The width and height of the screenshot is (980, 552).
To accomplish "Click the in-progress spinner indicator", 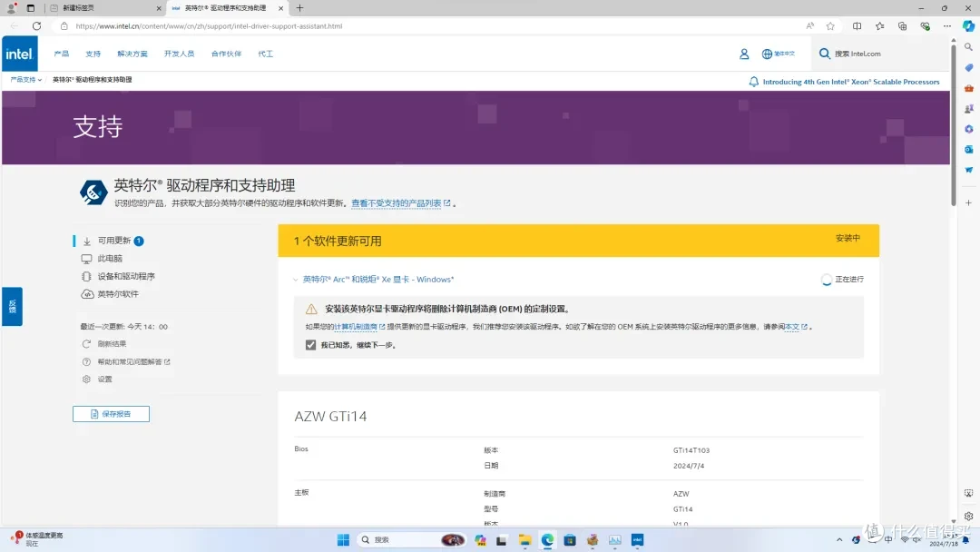I will click(827, 280).
